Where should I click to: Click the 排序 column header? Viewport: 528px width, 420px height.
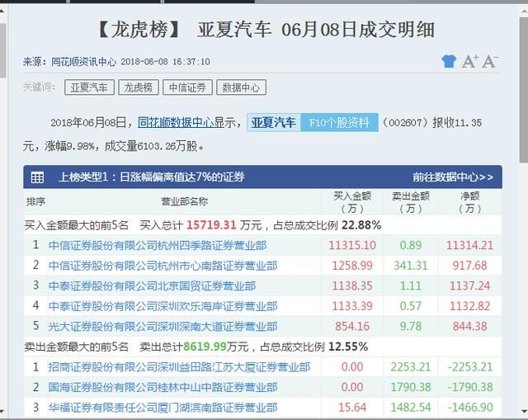[x=35, y=201]
